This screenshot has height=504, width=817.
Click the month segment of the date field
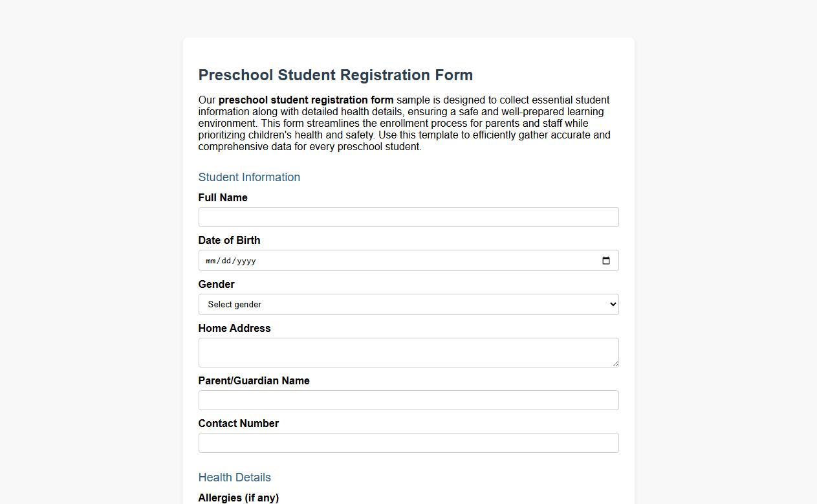coord(210,261)
